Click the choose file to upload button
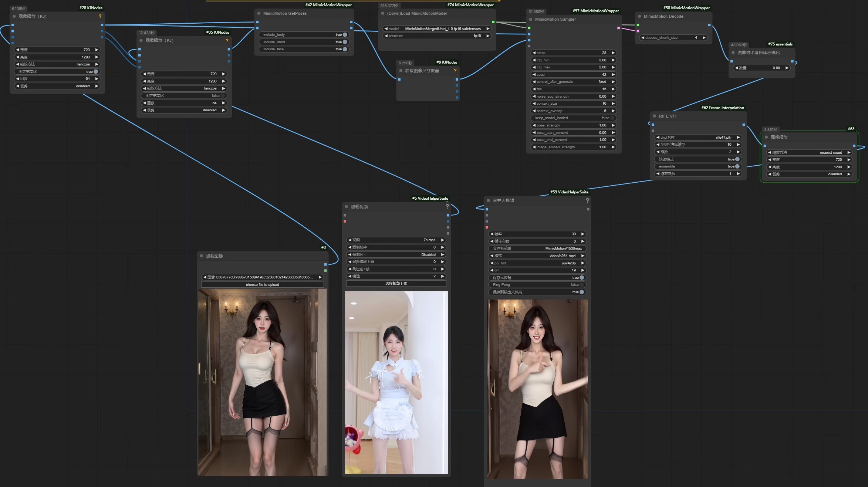Viewport: 868px width, 487px height. [262, 284]
